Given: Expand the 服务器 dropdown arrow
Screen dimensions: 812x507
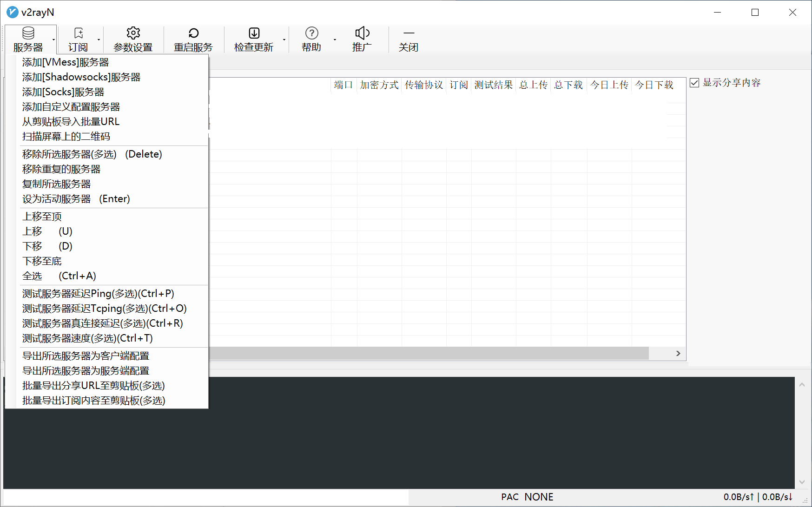Looking at the screenshot, I should coord(54,40).
